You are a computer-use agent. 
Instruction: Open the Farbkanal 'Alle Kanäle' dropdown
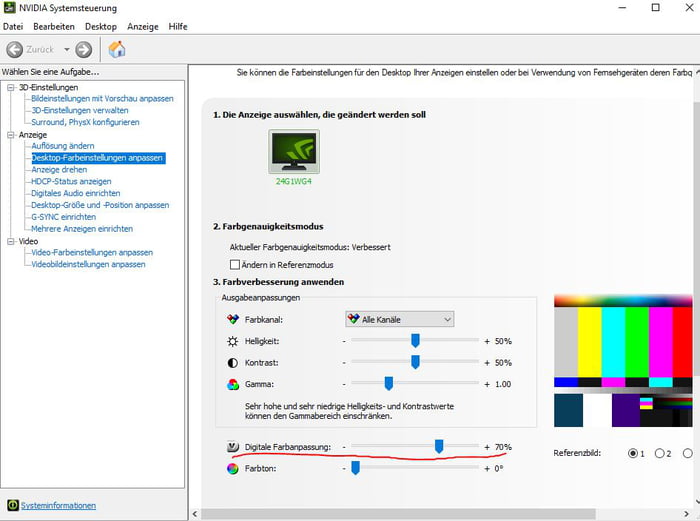398,319
